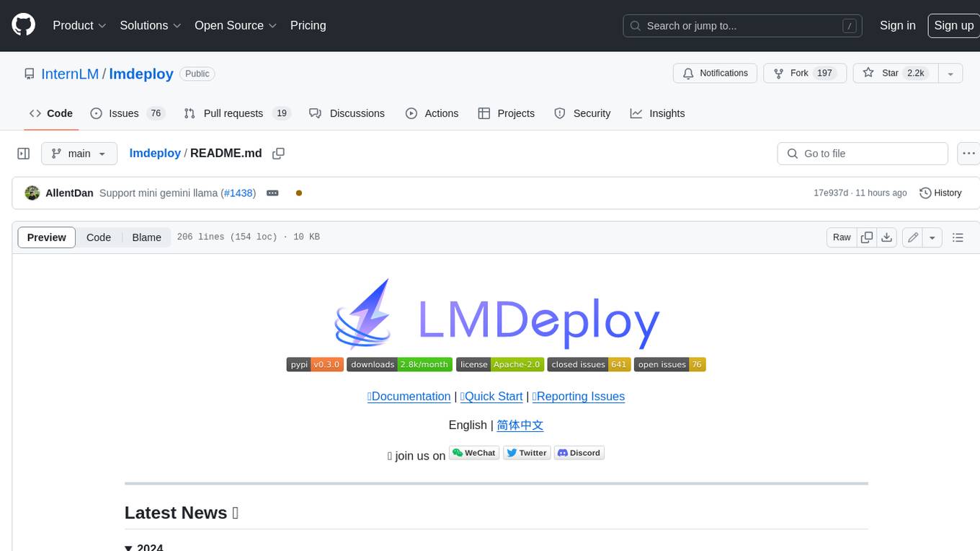Open the main branch selector
The image size is (980, 551).
point(79,154)
